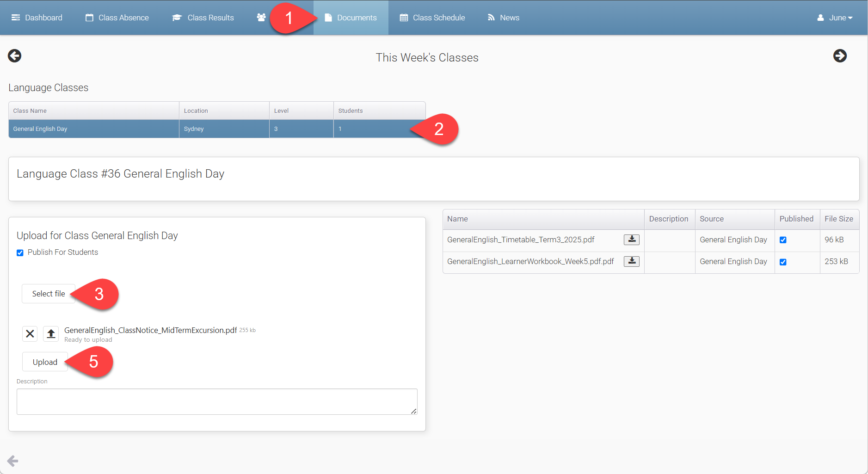Uncheck Published for the LearnerWorkbook document
868x474 pixels.
[783, 262]
